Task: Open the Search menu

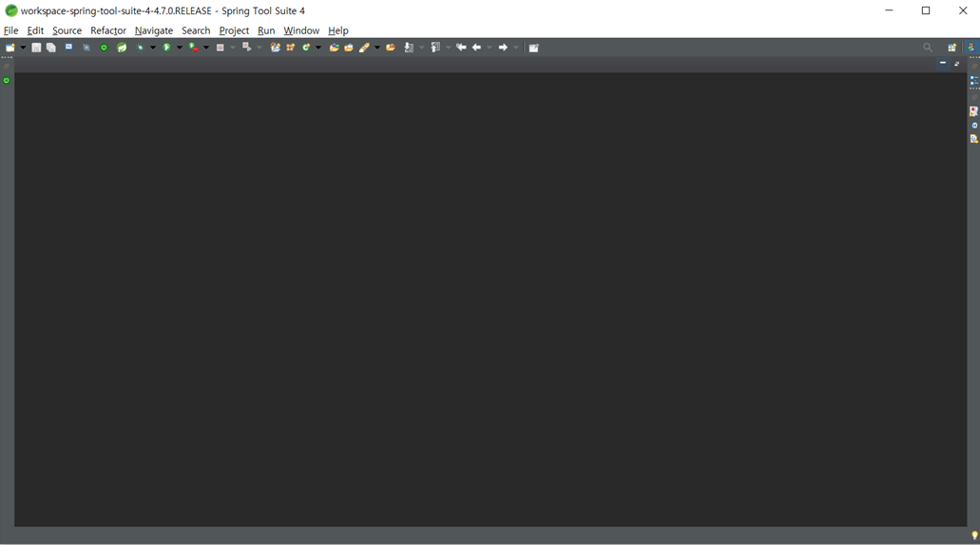Action: [x=196, y=30]
